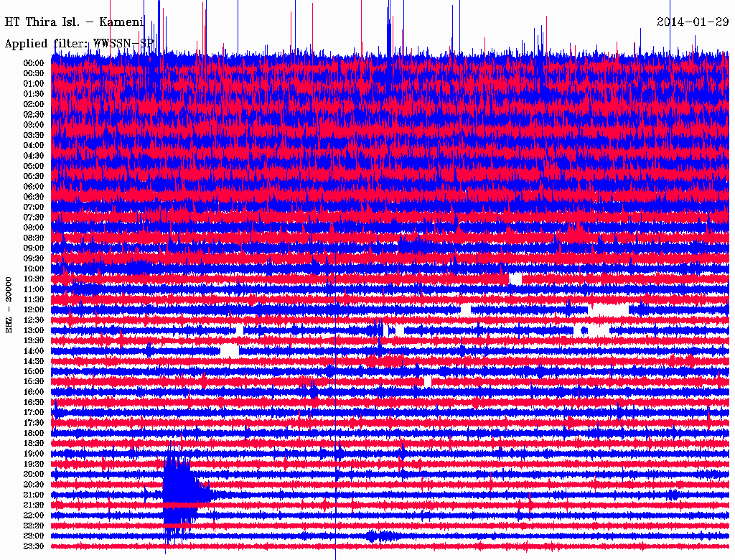The image size is (735, 560).
Task: Select the white gap on the 14:00 trace
Action: coord(230,350)
